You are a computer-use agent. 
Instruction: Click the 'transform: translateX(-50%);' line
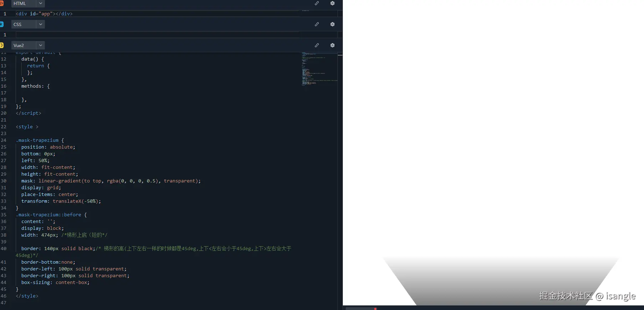tap(61, 201)
